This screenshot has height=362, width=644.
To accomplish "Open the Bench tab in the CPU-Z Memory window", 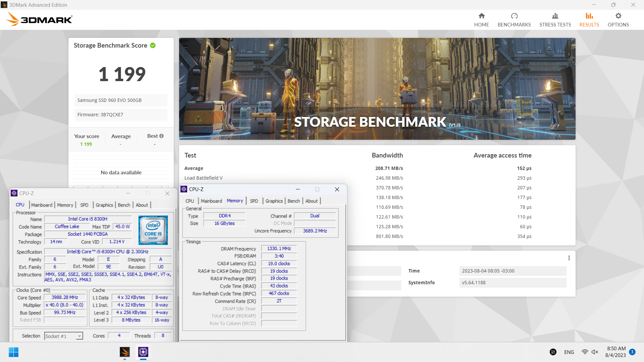I will click(x=294, y=201).
